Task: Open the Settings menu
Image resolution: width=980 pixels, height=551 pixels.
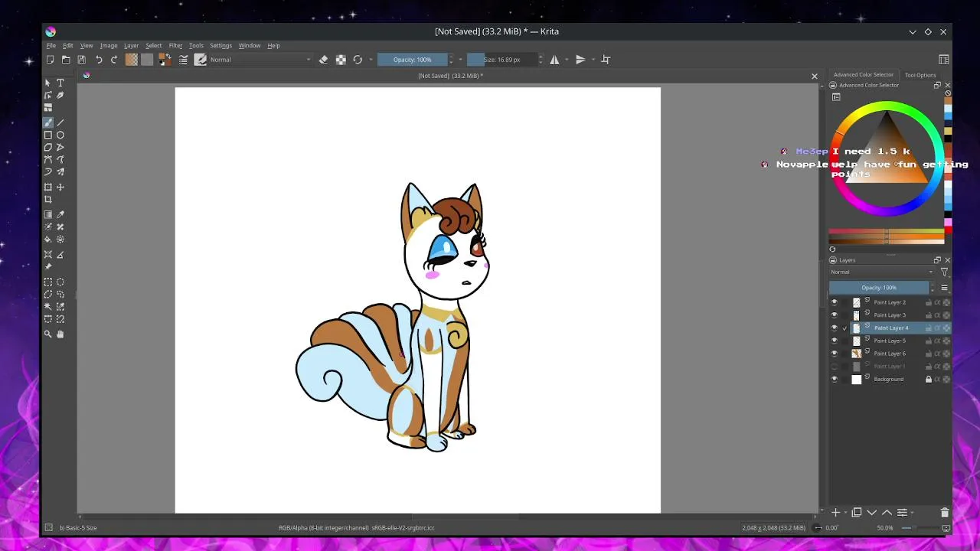Action: coord(220,45)
